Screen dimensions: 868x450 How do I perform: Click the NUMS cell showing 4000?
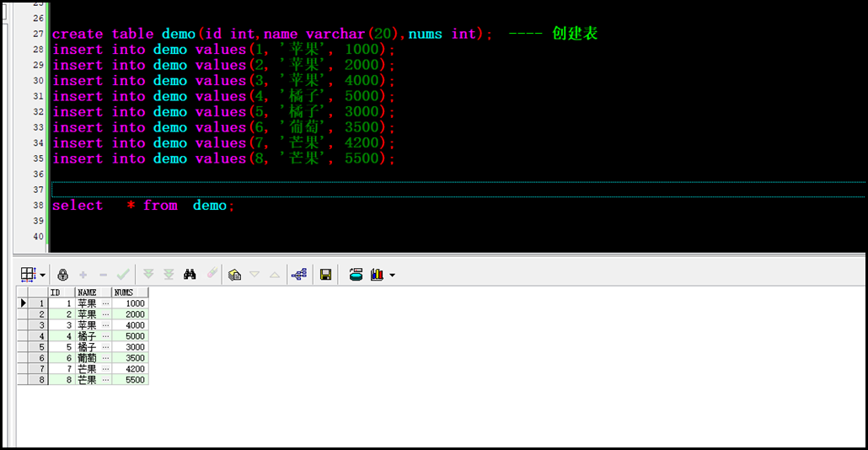pyautogui.click(x=130, y=325)
